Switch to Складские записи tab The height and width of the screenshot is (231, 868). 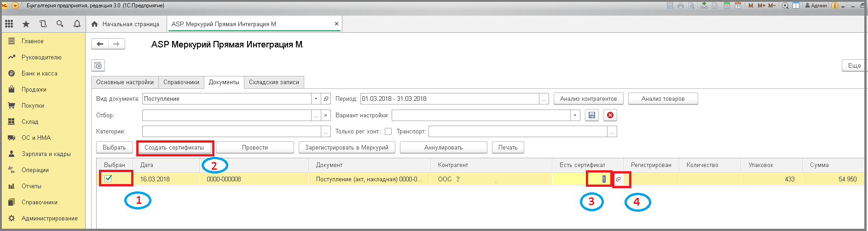tap(274, 82)
